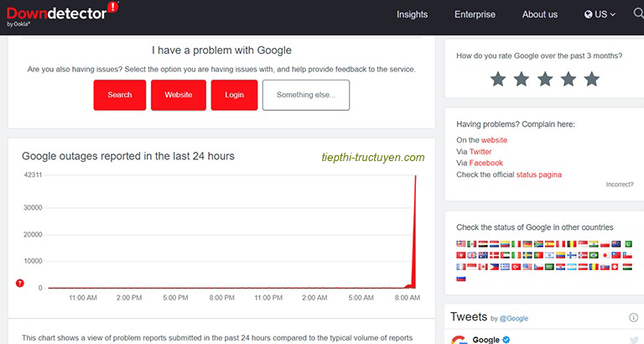The image size is (644, 344).
Task: Open the 'website' complaint link
Action: 494,140
